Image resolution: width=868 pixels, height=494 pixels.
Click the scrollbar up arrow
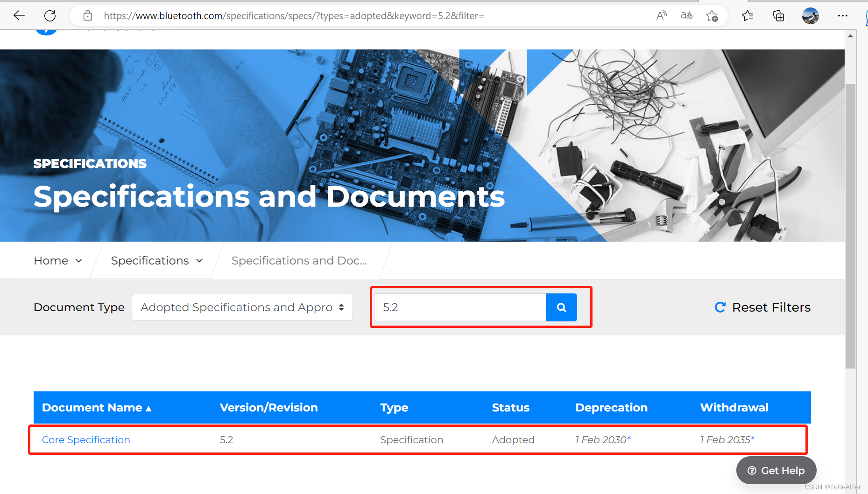[x=851, y=36]
